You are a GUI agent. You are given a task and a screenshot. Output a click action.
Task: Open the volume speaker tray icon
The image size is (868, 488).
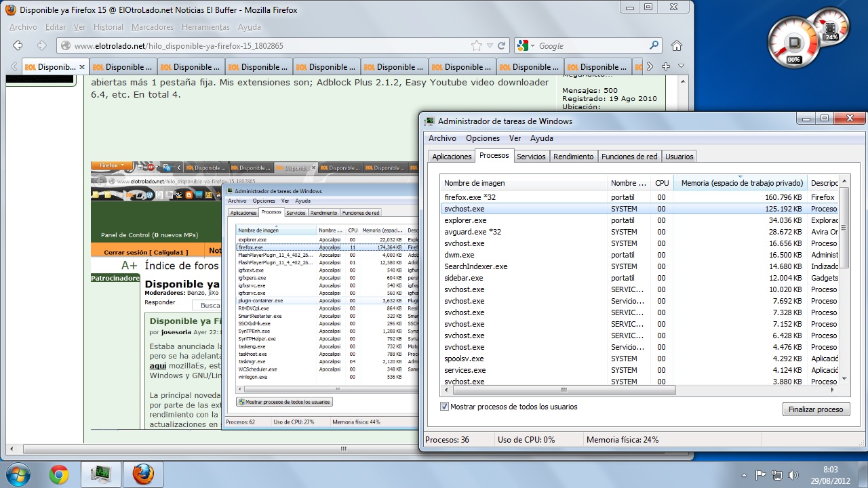pos(792,474)
